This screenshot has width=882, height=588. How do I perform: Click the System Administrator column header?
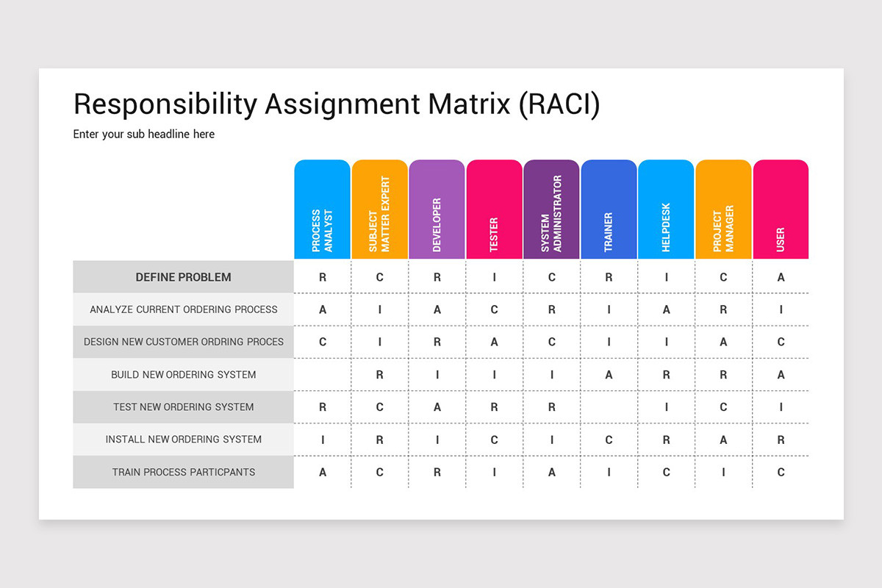551,209
